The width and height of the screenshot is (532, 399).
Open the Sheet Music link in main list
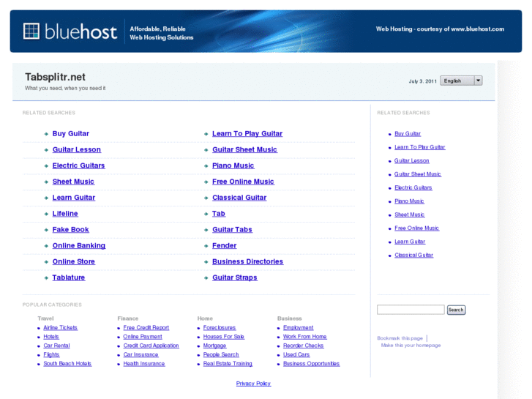pos(73,182)
